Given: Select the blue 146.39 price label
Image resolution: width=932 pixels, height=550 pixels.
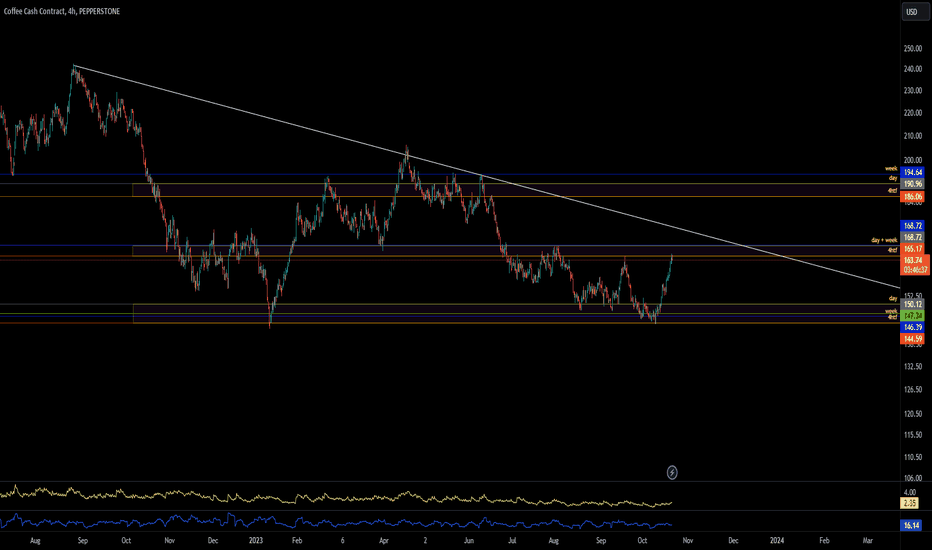Looking at the screenshot, I should tap(912, 327).
